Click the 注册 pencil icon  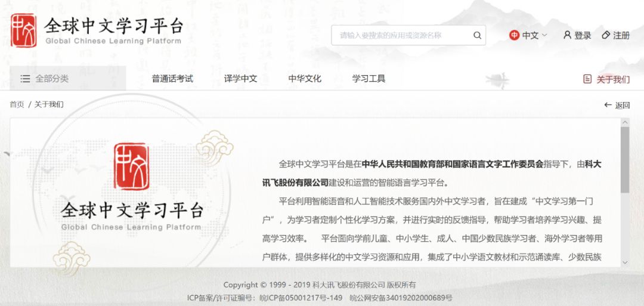pos(606,35)
